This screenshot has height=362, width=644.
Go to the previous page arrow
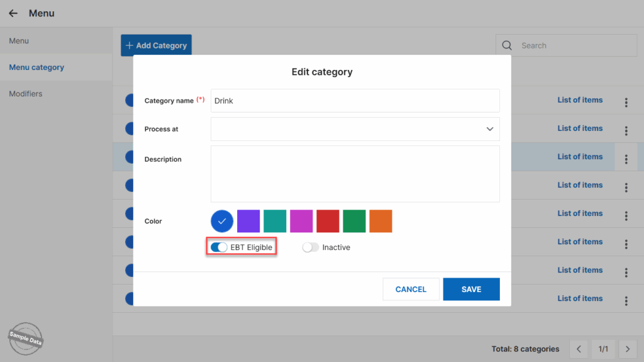[579, 349]
